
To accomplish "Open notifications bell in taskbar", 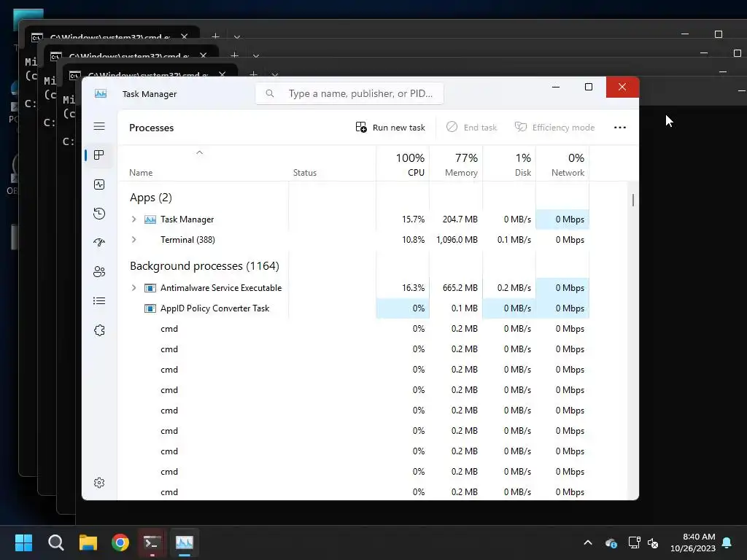I will [727, 542].
